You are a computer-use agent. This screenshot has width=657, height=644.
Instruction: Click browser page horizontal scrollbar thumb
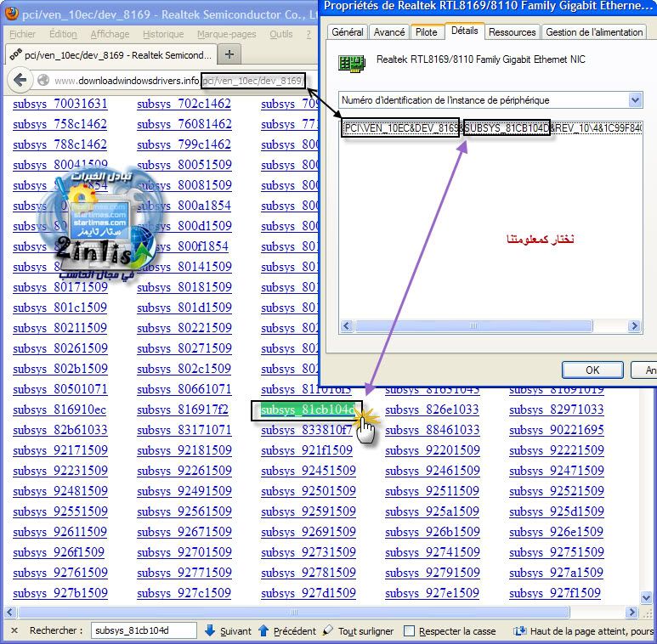pos(293,613)
